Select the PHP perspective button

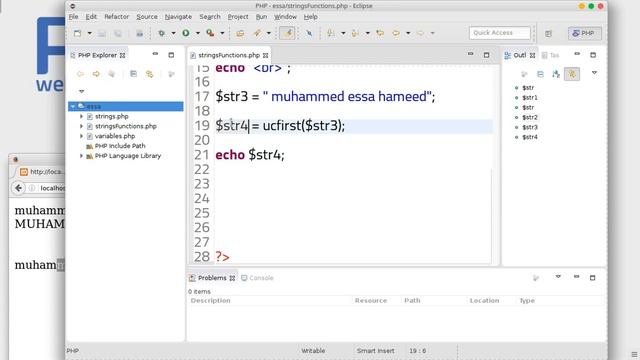[584, 33]
